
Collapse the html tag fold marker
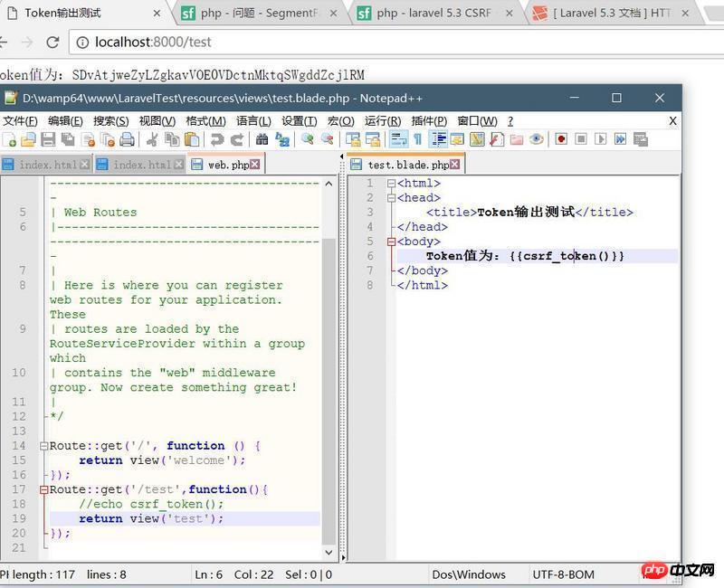point(391,184)
